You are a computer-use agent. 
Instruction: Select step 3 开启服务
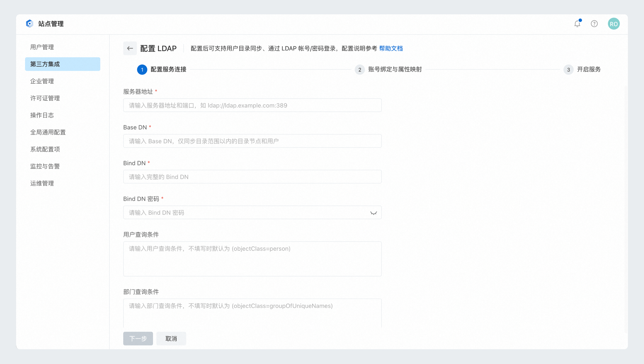[x=582, y=70]
